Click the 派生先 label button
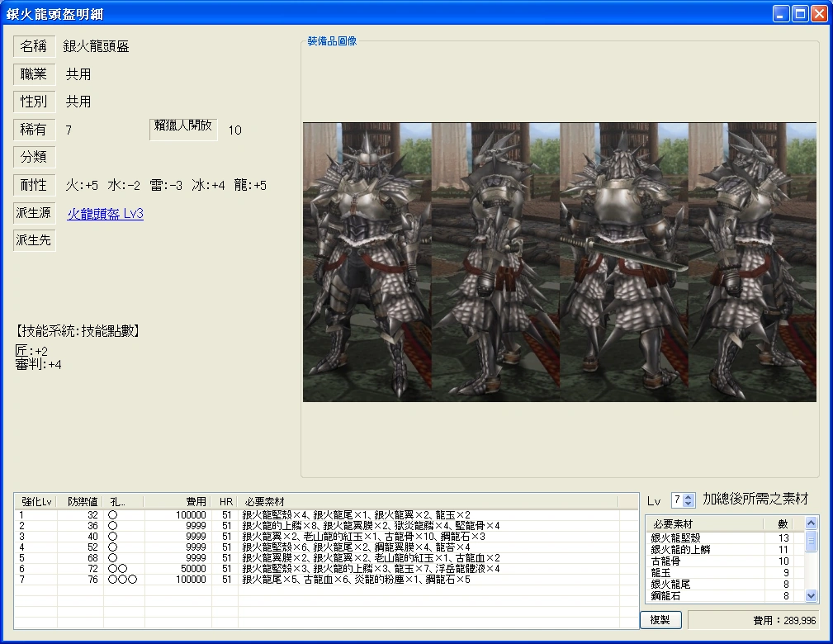Viewport: 833px width, 644px height. 34,240
